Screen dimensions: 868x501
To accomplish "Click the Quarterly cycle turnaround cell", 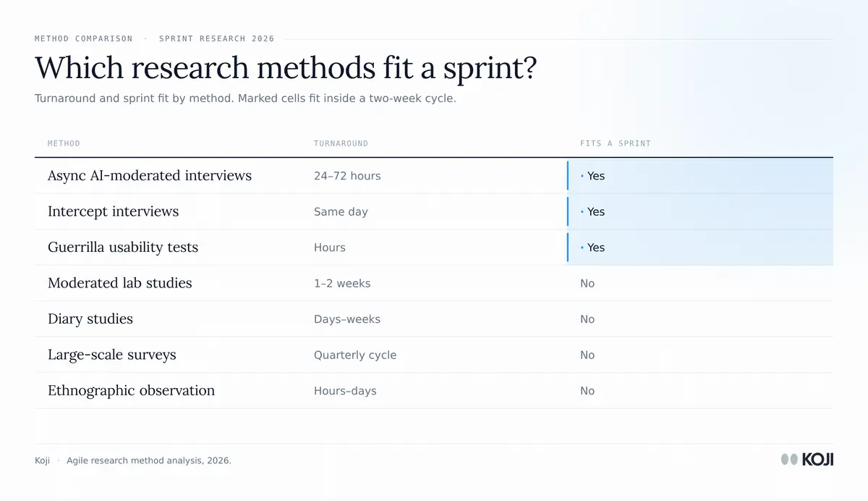I will (355, 355).
